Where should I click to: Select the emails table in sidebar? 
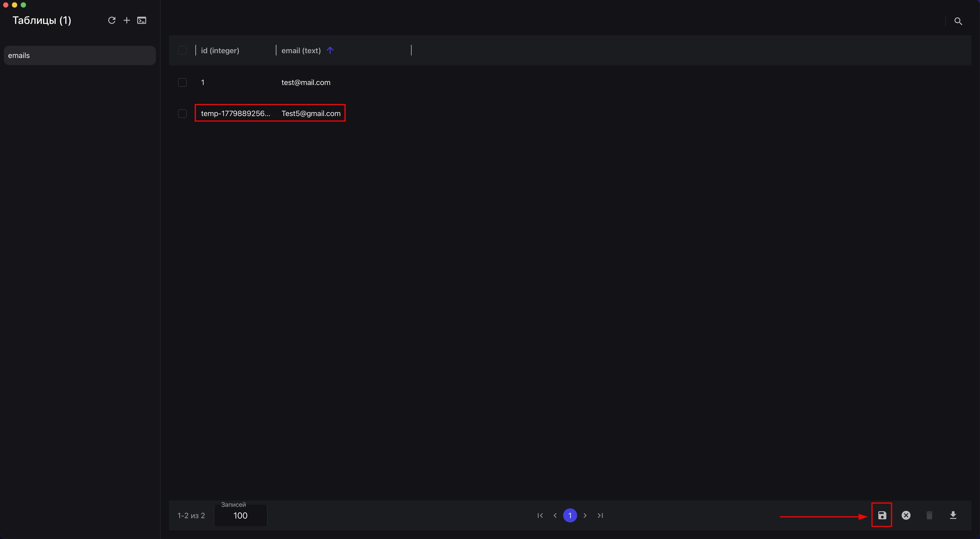pyautogui.click(x=80, y=55)
